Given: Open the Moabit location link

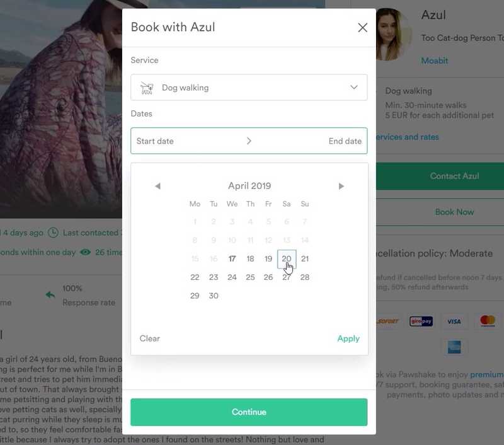Looking at the screenshot, I should click(x=434, y=61).
